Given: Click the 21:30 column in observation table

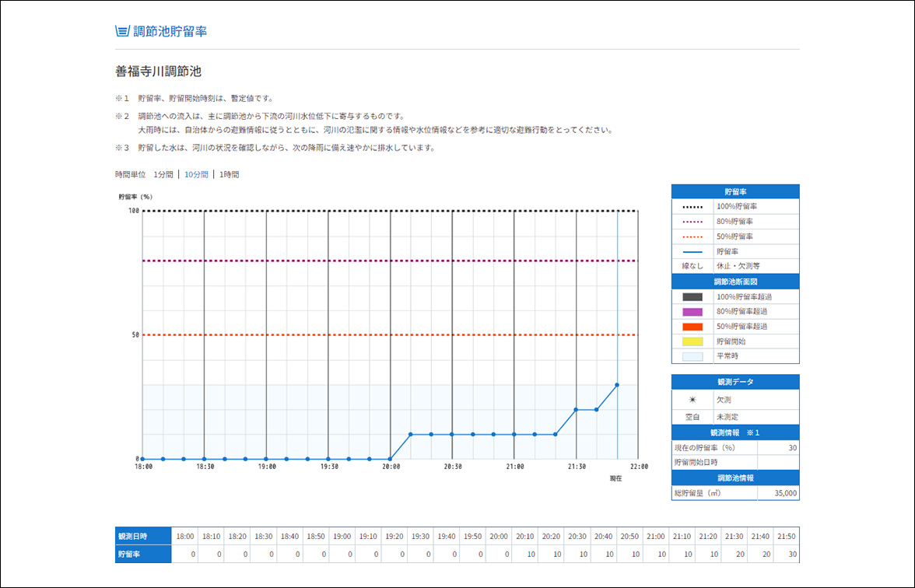Looking at the screenshot, I should [x=734, y=537].
